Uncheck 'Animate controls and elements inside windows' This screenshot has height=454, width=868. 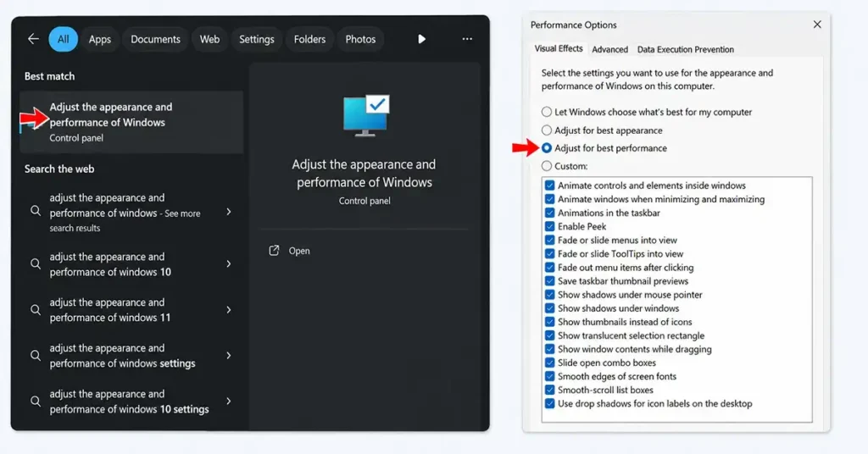coord(549,185)
